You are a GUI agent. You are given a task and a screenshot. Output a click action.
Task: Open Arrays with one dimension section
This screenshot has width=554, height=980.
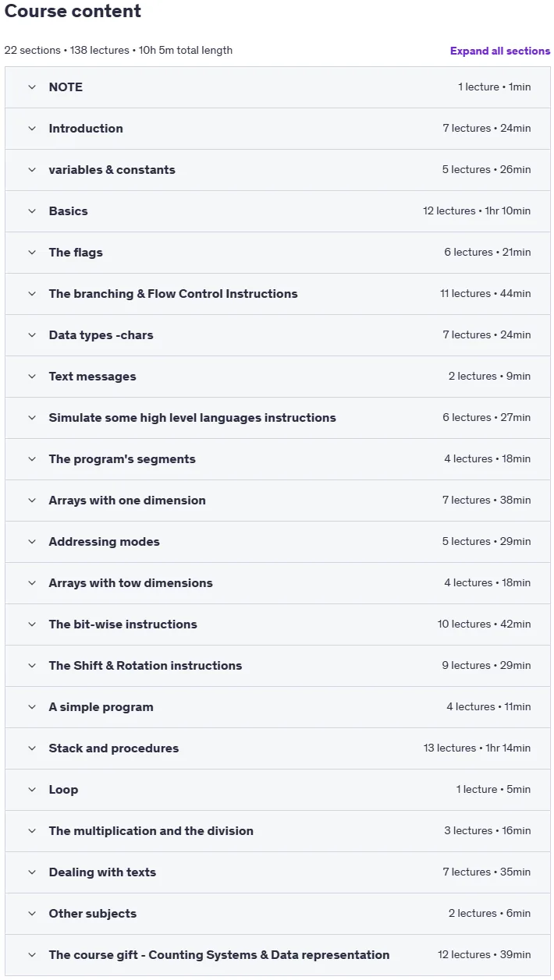tap(278, 501)
